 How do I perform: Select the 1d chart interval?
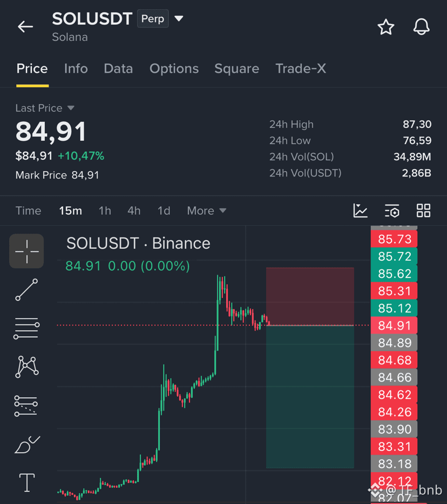tap(164, 211)
